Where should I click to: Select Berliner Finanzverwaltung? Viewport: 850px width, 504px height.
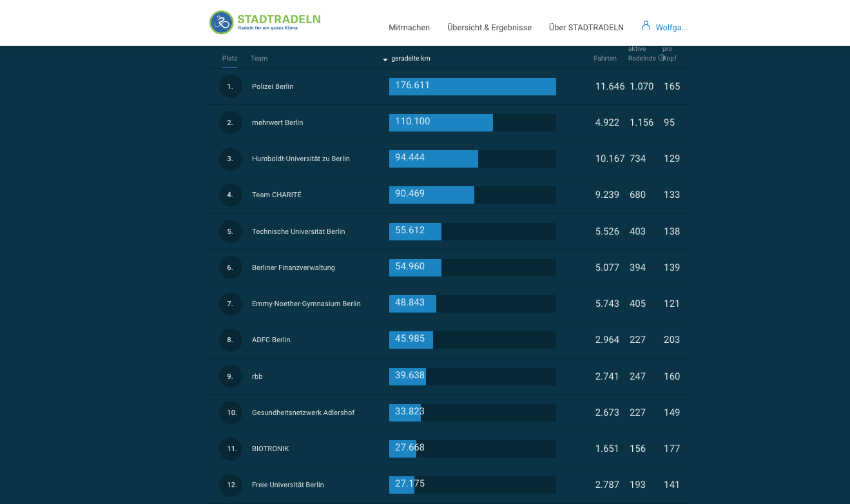(293, 267)
